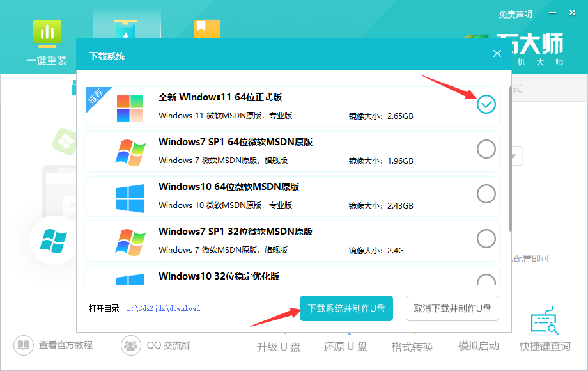Open 快捷键查询 keyboard lookup tool
588x371 pixels.
point(544,345)
